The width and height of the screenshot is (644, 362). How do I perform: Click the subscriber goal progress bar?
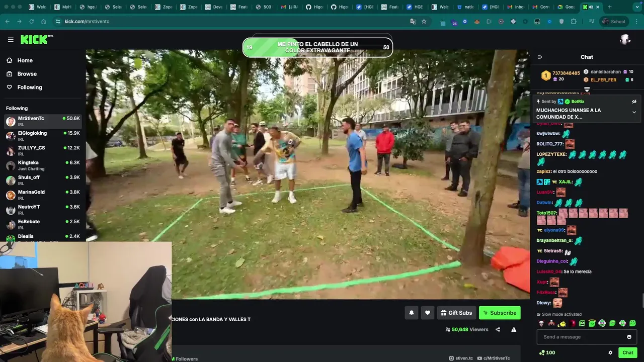tap(317, 47)
